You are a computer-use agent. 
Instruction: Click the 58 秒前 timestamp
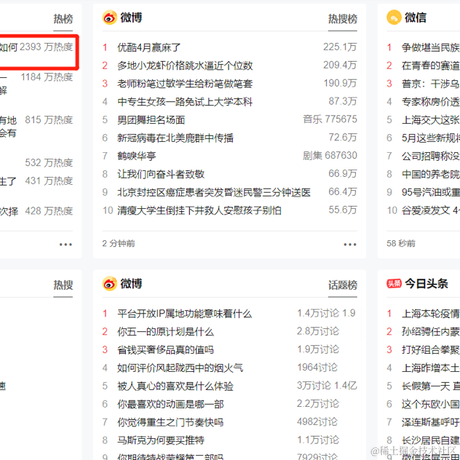(401, 244)
